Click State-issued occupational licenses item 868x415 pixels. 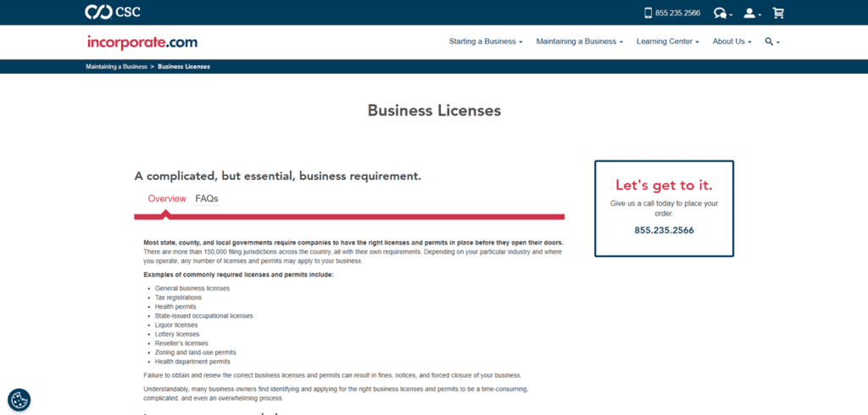tap(203, 316)
